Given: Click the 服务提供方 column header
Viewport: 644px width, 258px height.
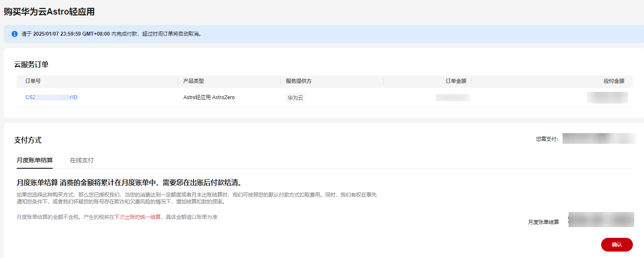Looking at the screenshot, I should point(299,81).
